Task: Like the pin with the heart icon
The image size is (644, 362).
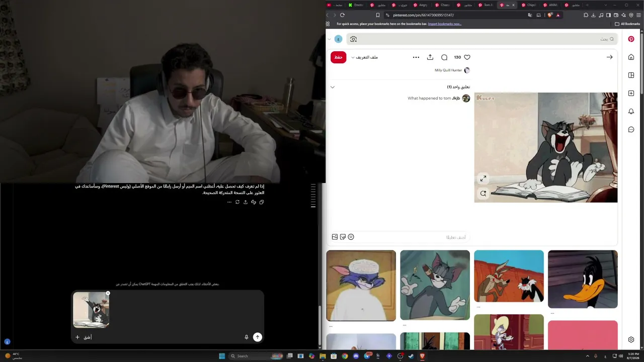Action: click(467, 57)
